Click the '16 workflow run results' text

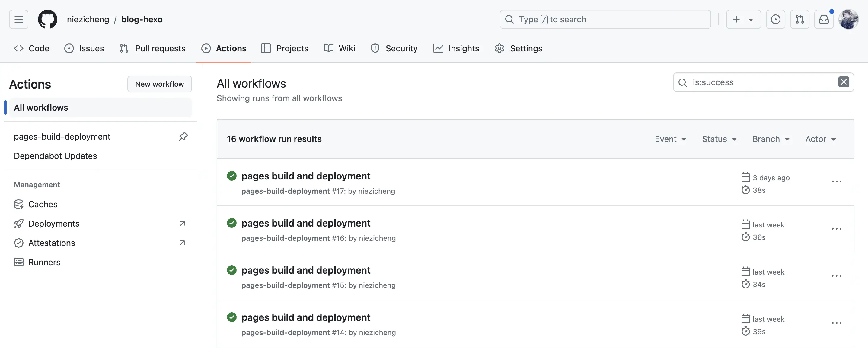pyautogui.click(x=274, y=139)
